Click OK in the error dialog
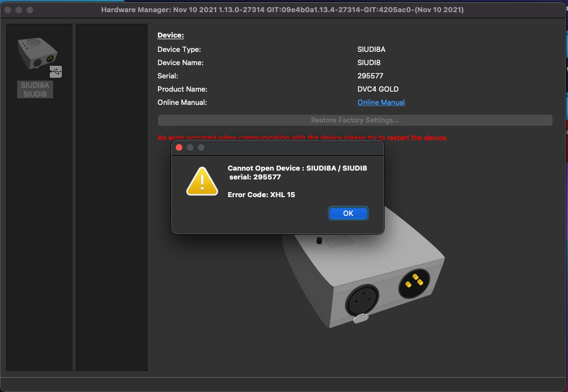This screenshot has height=392, width=568. click(x=348, y=213)
